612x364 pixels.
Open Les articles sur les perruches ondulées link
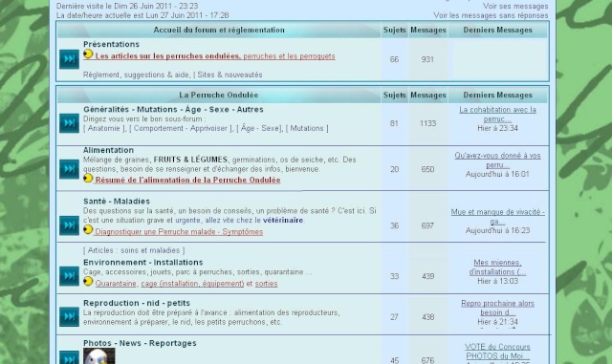[x=168, y=56]
